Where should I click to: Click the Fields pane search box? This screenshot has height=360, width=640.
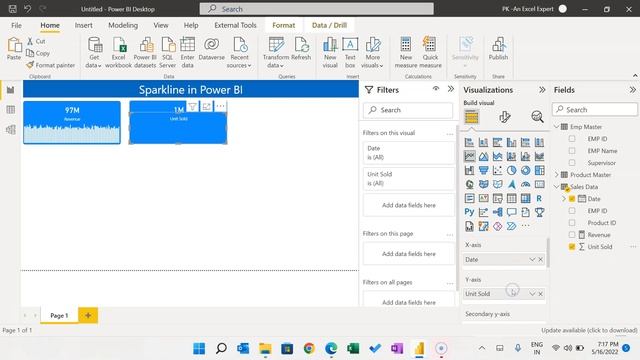point(595,109)
